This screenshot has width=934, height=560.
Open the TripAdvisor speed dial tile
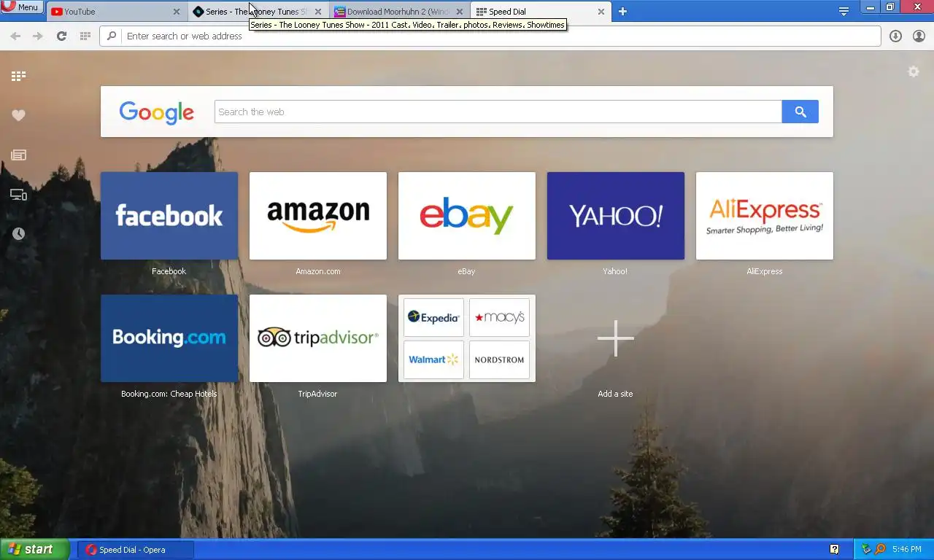(x=318, y=338)
